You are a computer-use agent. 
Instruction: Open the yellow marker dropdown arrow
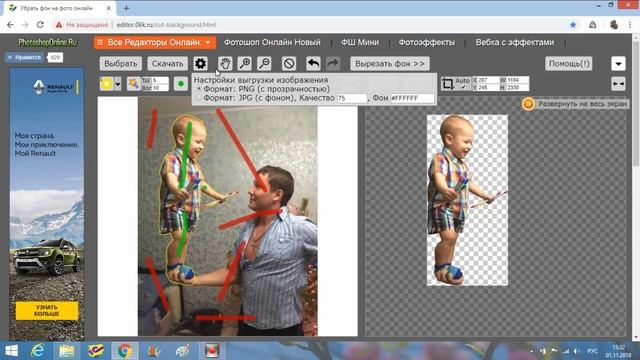[118, 84]
